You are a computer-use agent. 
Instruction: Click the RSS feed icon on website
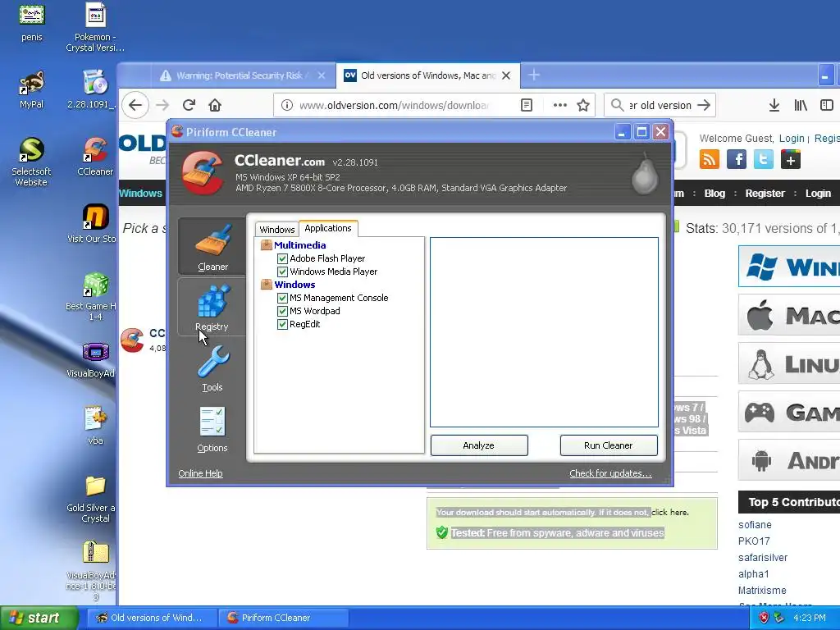tap(710, 159)
